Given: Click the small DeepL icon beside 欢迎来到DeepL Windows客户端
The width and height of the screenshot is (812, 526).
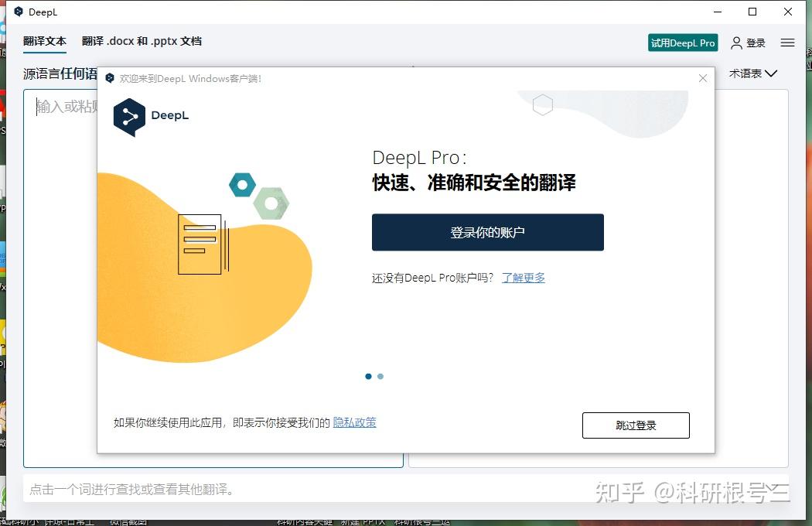Looking at the screenshot, I should coord(110,78).
